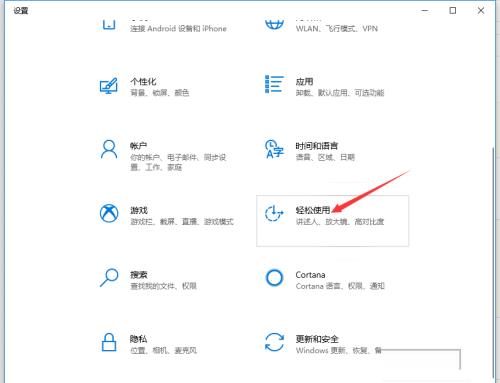Screen dimensions: 500x383
Task: Click the '背景、锁屏、颜色' description
Action: [160, 93]
